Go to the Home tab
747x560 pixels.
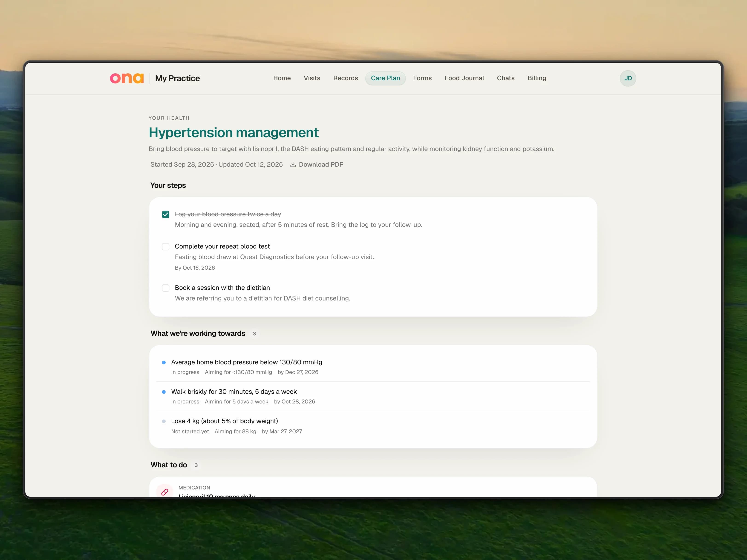[x=282, y=78]
